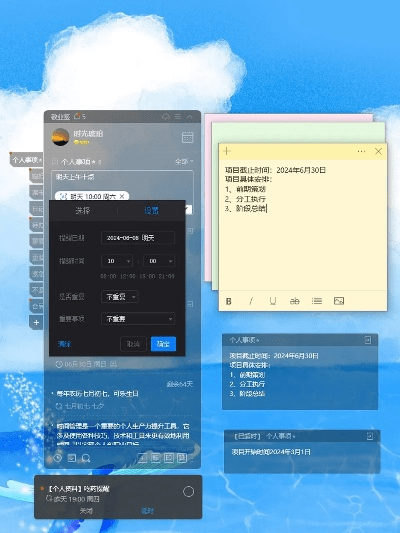
Task: Open the minute dropdown showing 00
Action: 159,261
